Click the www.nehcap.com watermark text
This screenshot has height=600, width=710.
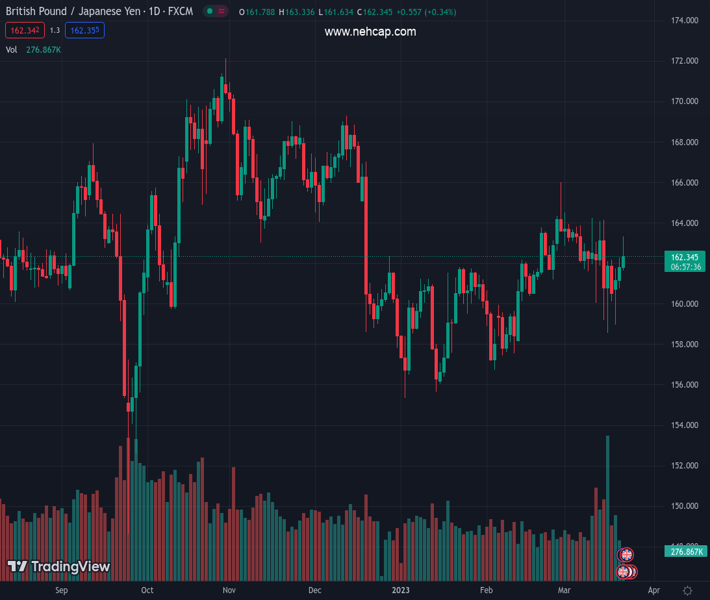[370, 32]
